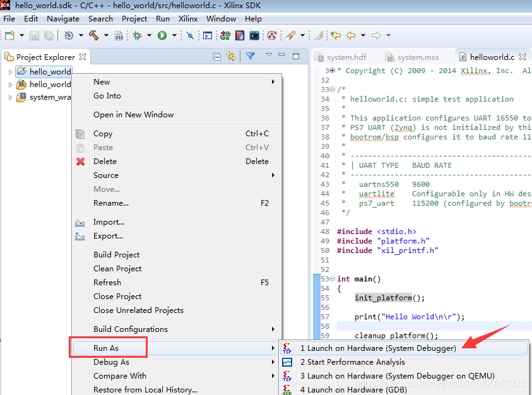Click the green Run button icon

click(162, 35)
